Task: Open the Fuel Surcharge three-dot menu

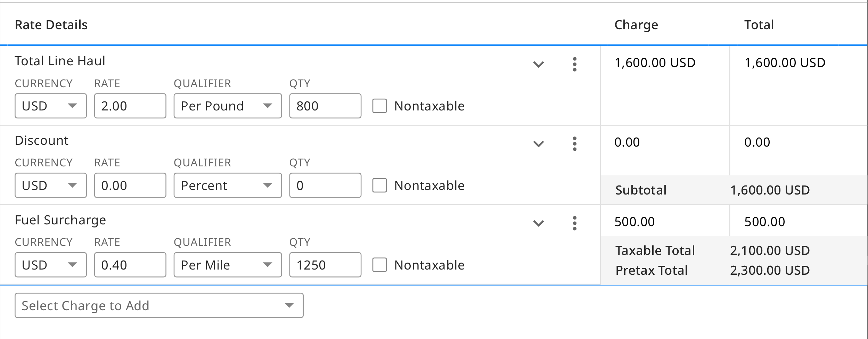Action: 574,223
